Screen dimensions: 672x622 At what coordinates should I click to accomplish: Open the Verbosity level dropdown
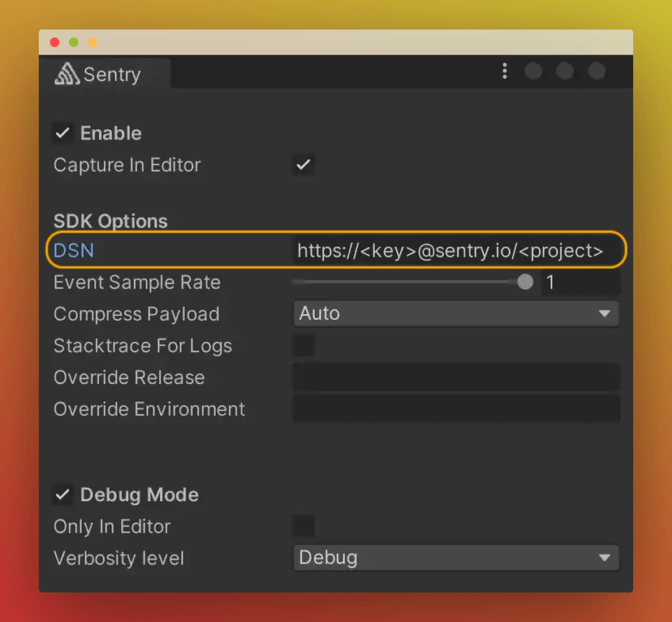(456, 558)
